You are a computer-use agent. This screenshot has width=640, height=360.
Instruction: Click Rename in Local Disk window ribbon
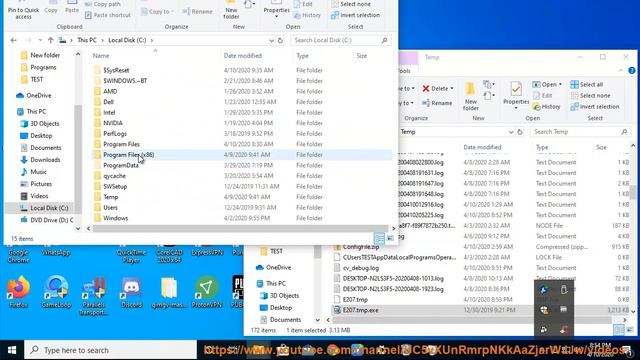[x=197, y=11]
